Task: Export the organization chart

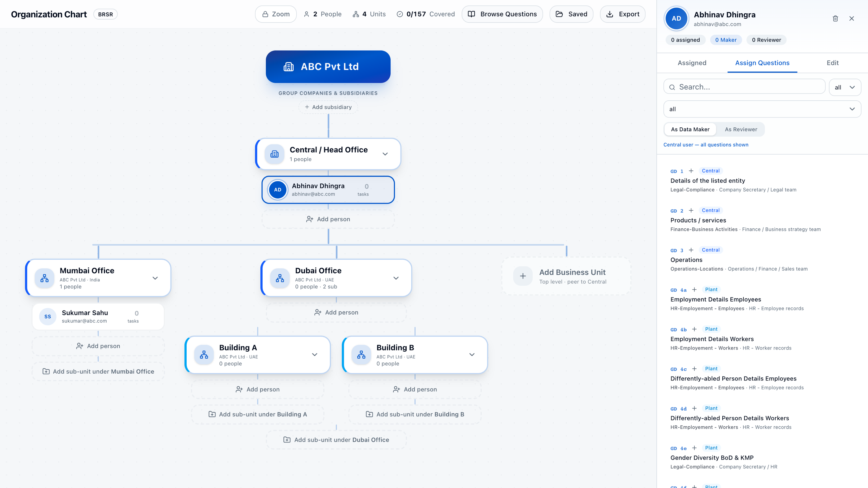Action: point(622,14)
